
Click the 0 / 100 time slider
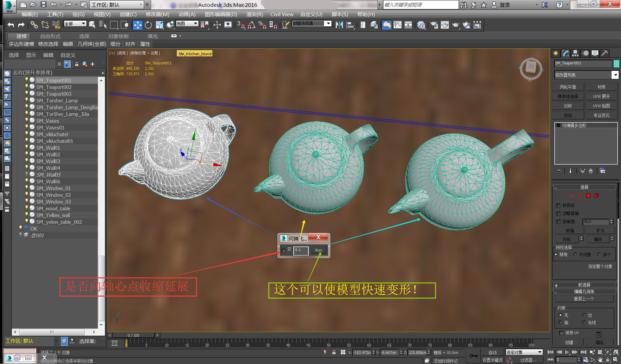click(x=134, y=335)
